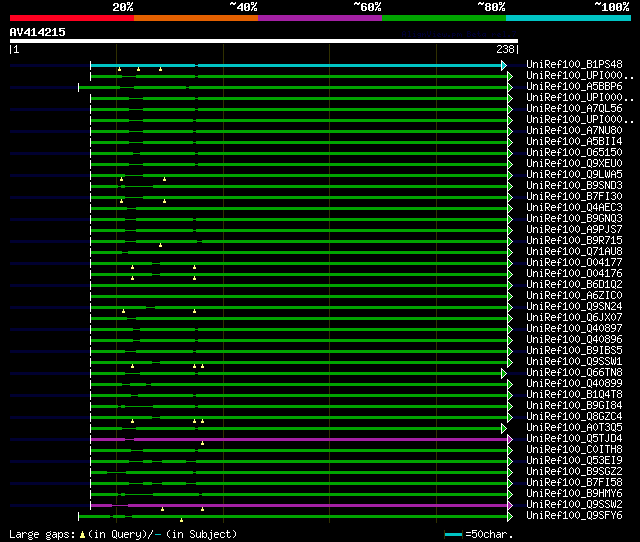The width and height of the screenshot is (640, 542).
Task: Open hit label UniRef100_Q9XEU0
Action: (x=574, y=164)
